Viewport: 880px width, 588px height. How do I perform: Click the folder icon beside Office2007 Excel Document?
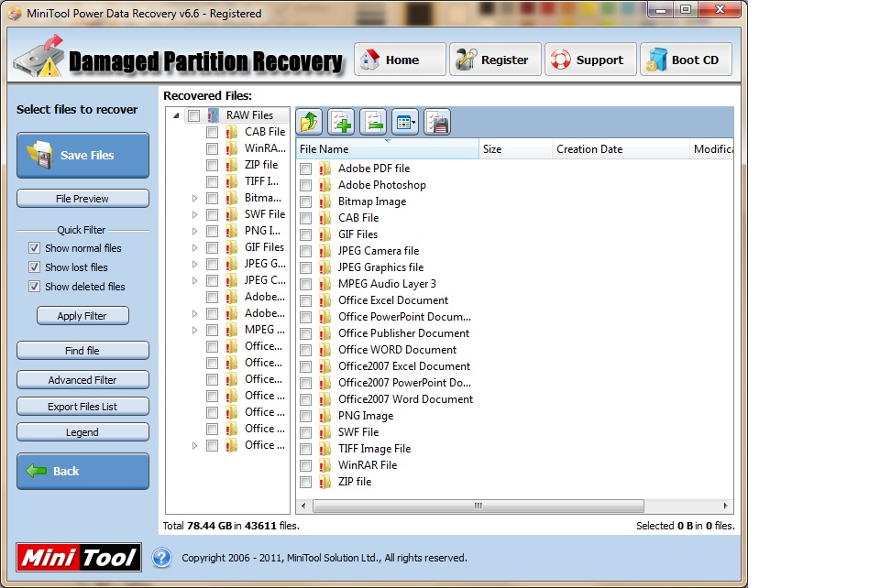pos(324,366)
